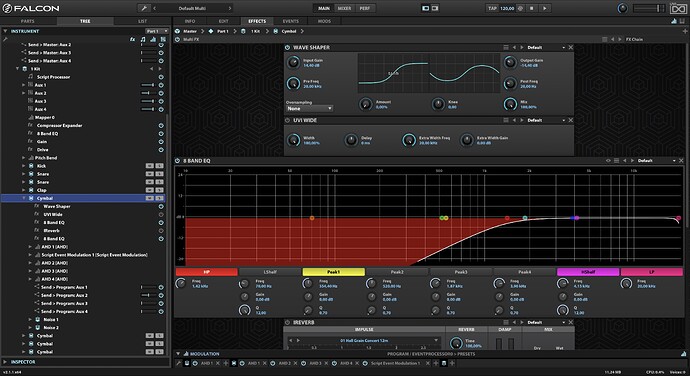The image size is (690, 376).
Task: Switch to the MAIN view
Action: 324,8
